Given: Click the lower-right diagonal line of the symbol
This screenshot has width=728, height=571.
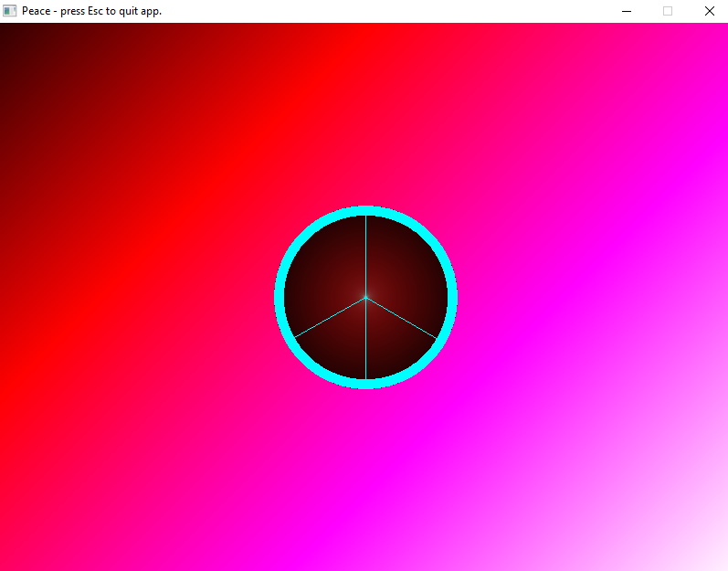Looking at the screenshot, I should tap(401, 317).
